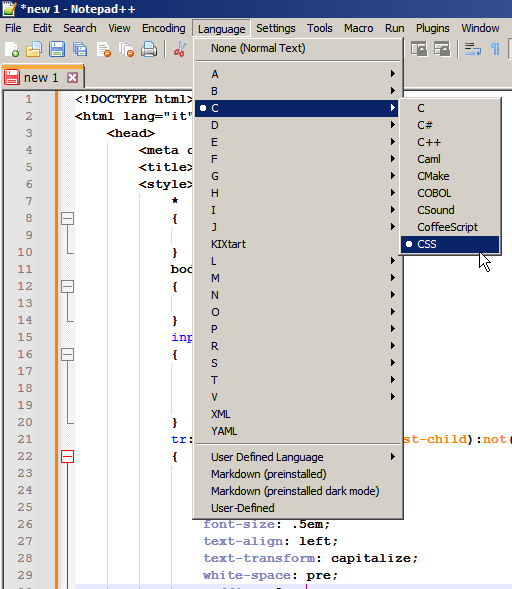Click the <head> tag on line 3
Viewport: 512px width, 589px height.
[x=131, y=133]
